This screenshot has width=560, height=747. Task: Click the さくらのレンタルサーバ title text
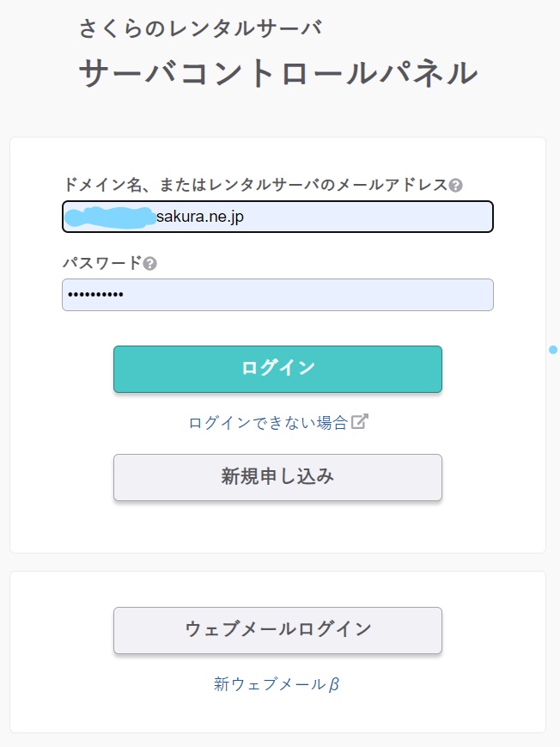click(x=200, y=28)
